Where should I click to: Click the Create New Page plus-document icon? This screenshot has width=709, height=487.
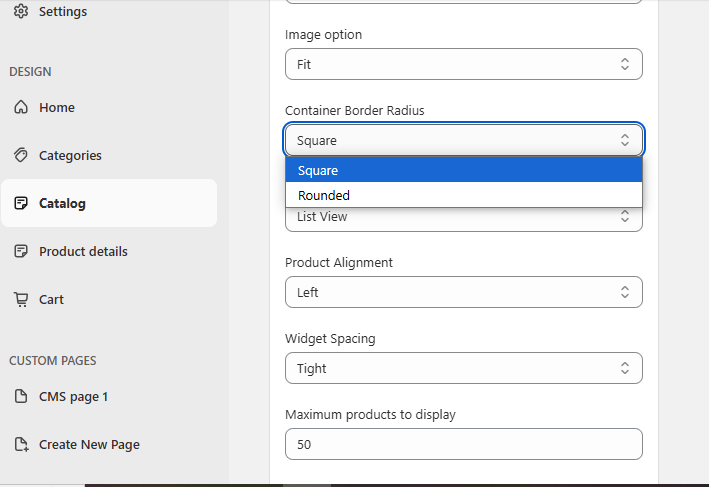pyautogui.click(x=21, y=444)
